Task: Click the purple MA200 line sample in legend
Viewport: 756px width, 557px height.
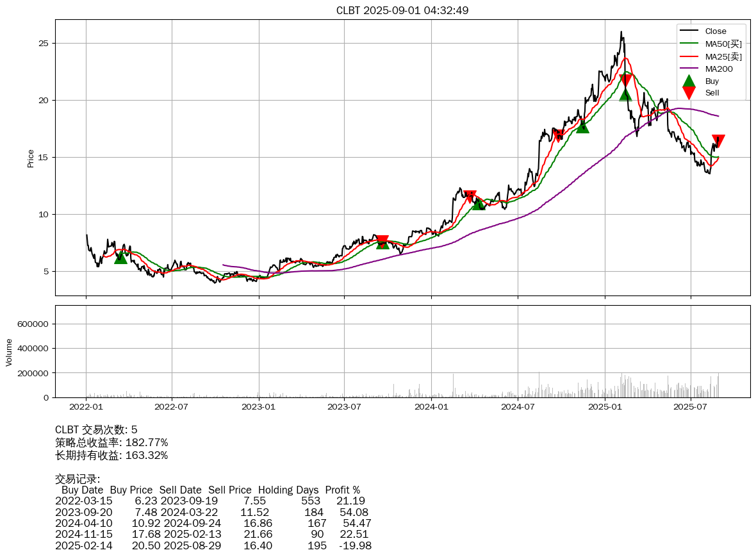Action: (689, 69)
